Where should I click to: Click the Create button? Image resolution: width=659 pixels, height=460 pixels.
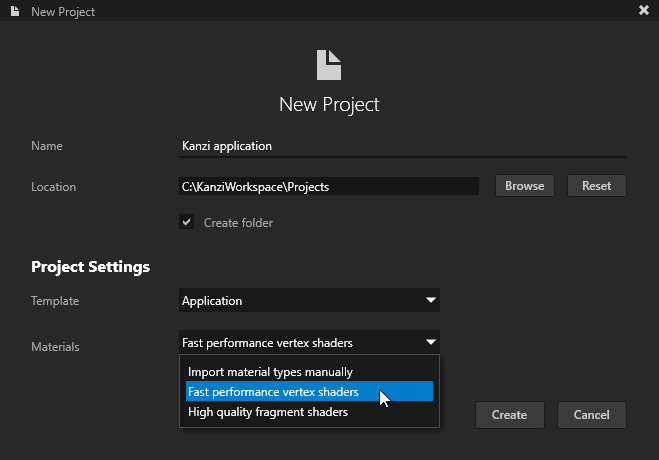point(509,415)
